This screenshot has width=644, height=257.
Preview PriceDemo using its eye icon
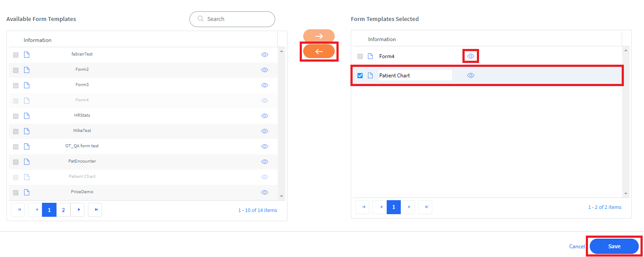click(x=265, y=192)
